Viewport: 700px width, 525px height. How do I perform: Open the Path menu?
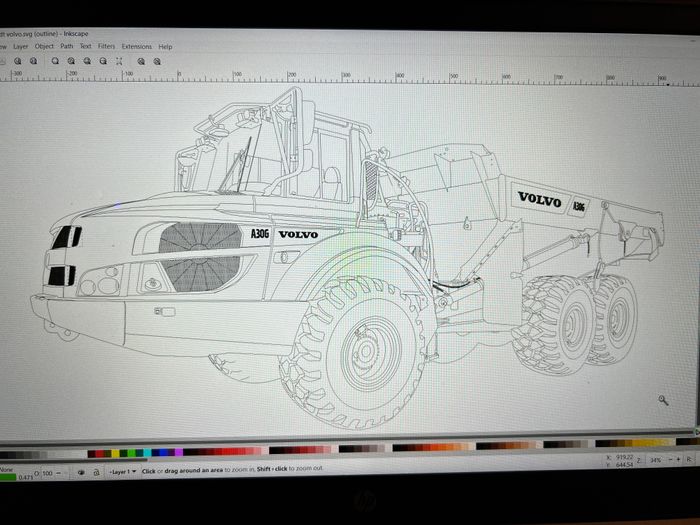click(x=67, y=46)
